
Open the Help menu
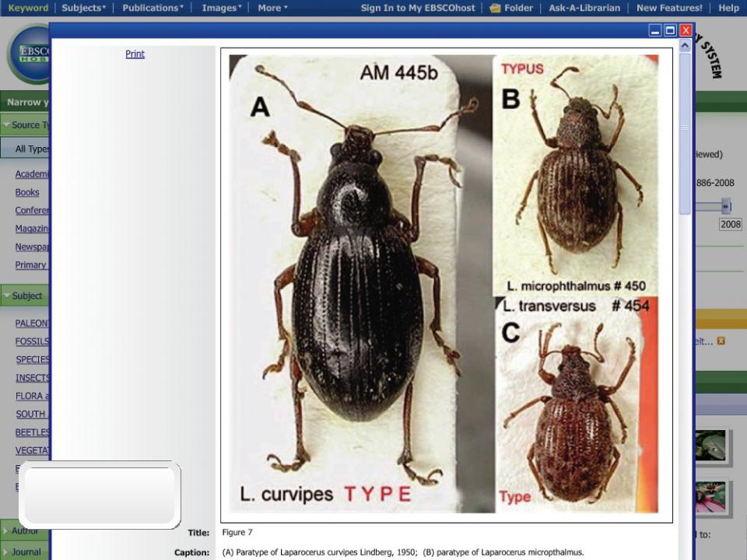[728, 8]
